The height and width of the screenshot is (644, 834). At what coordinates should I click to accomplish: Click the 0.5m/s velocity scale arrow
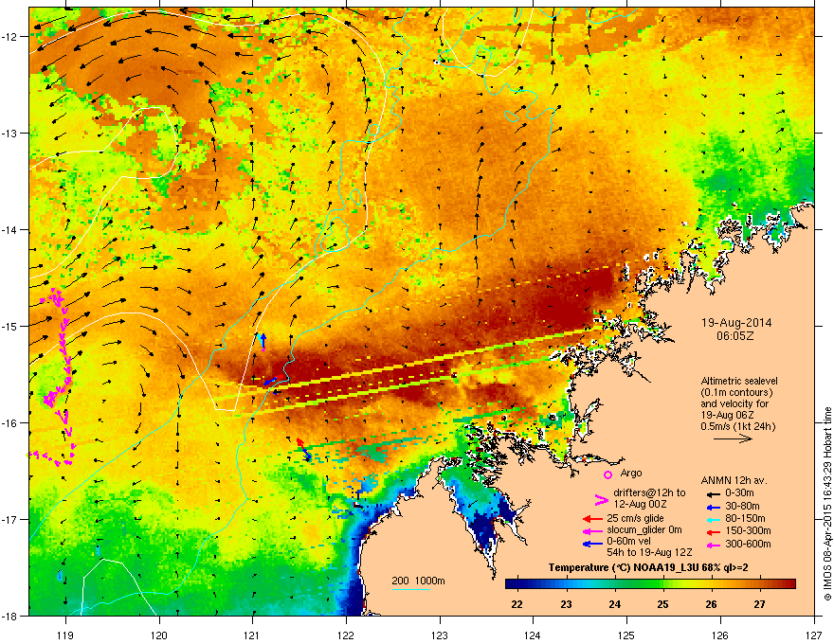[x=733, y=438]
